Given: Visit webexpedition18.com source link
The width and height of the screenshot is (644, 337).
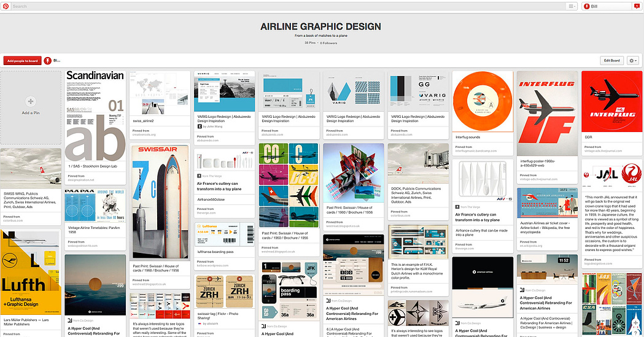Looking at the screenshot, I should (x=83, y=246).
